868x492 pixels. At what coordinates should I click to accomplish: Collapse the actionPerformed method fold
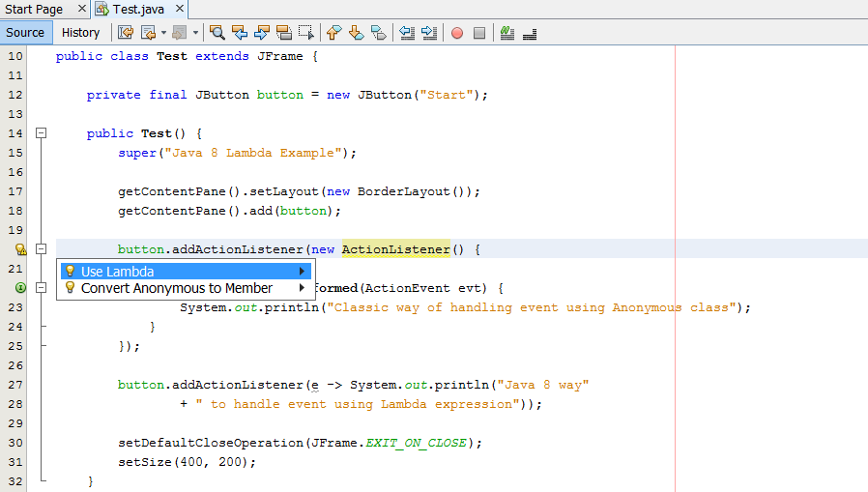point(41,288)
